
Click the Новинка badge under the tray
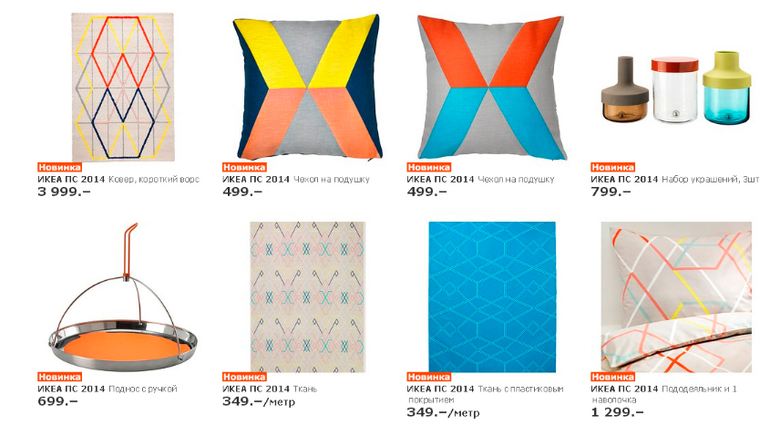pos(59,377)
